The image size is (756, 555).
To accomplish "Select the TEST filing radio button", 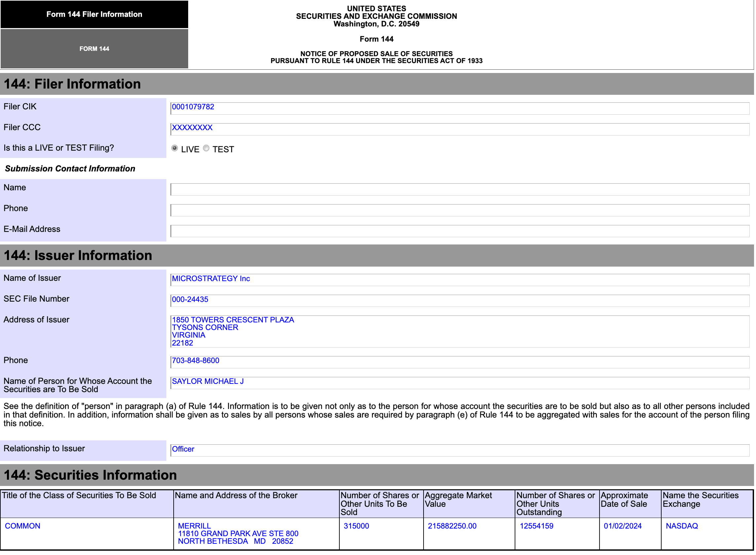I will tap(206, 148).
